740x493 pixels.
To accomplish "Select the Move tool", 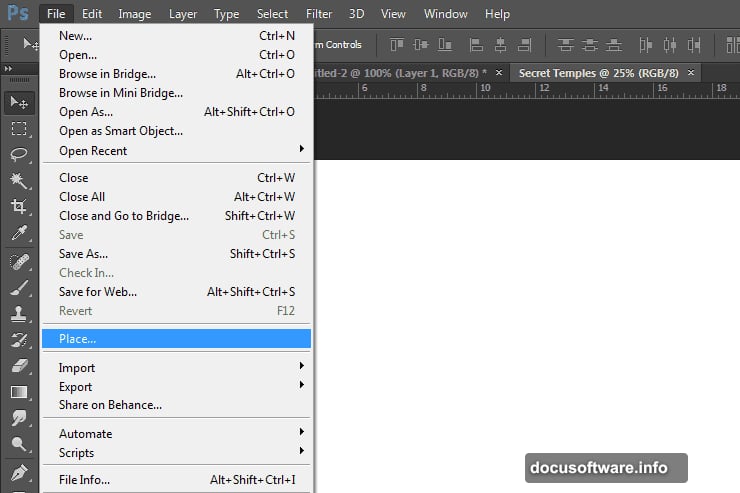I will coord(18,102).
